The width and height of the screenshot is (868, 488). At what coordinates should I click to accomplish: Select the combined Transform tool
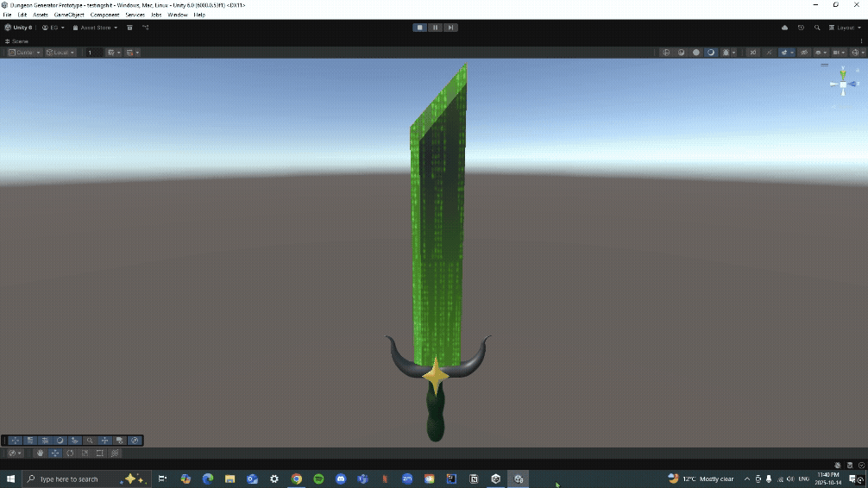(115, 454)
